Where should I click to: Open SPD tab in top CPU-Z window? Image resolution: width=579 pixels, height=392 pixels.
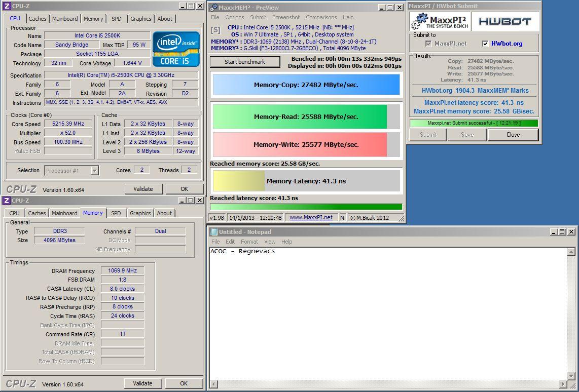click(116, 19)
